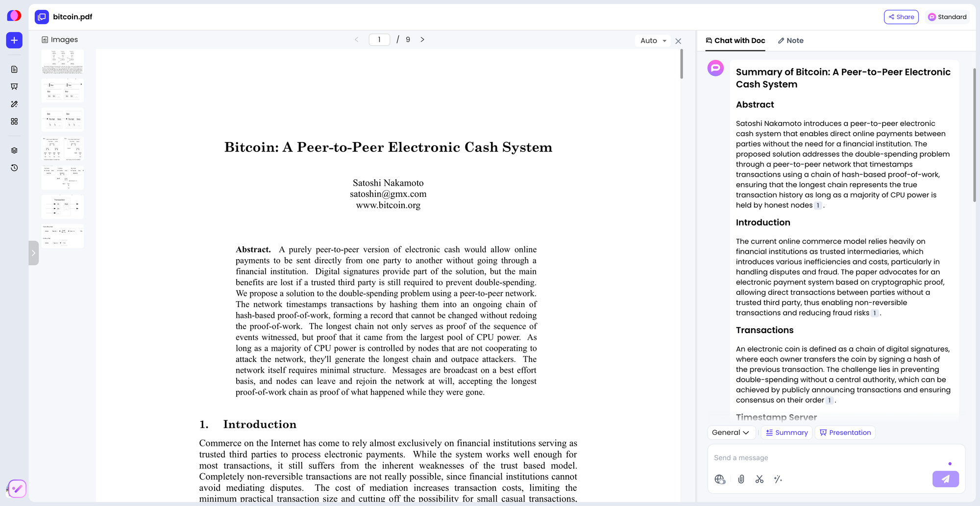Open the documents icon in left sidebar

pos(14,70)
